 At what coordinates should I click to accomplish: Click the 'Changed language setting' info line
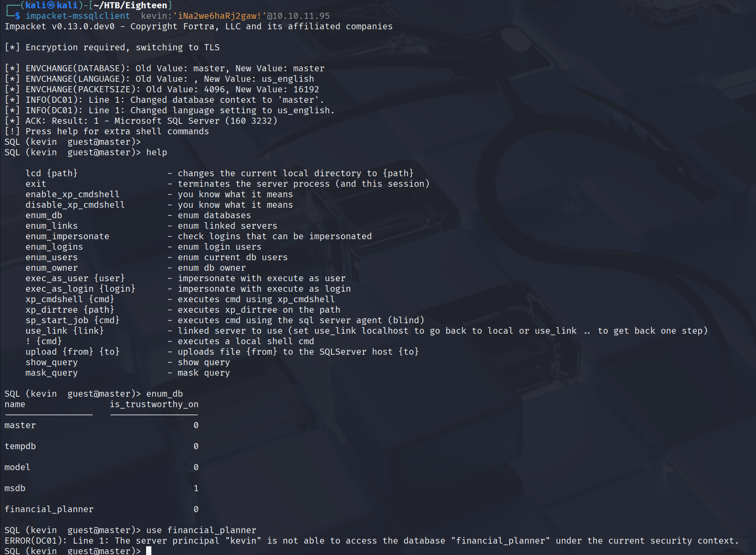click(x=170, y=110)
